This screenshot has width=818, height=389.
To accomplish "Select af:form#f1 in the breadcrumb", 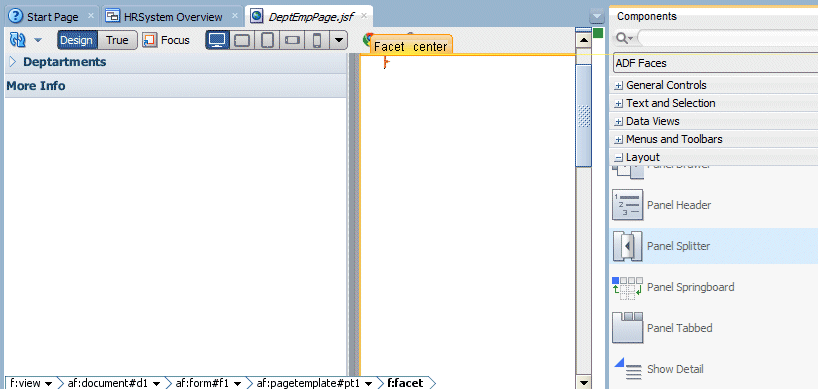I will click(x=202, y=383).
